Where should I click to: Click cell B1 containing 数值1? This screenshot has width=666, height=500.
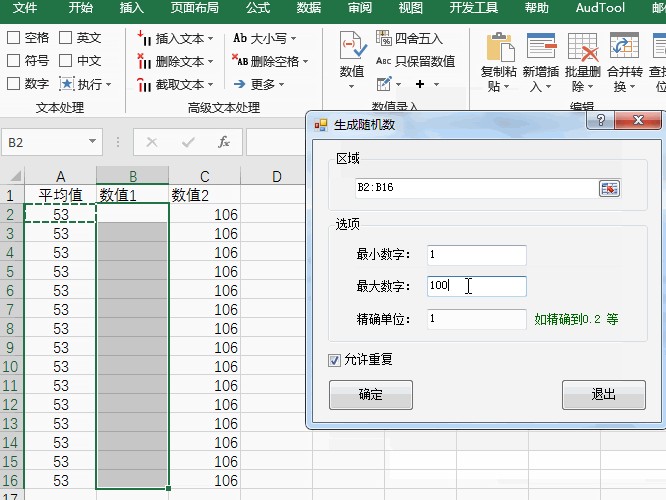133,195
